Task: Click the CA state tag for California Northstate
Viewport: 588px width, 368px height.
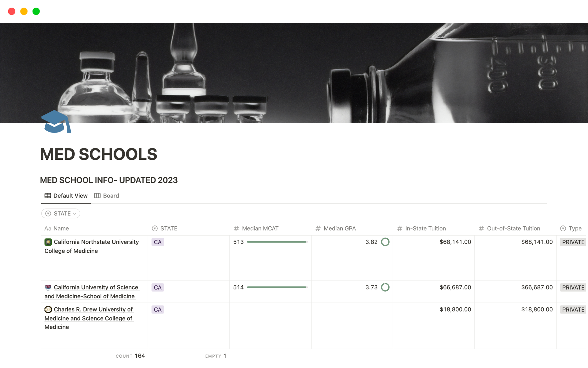Action: 157,242
